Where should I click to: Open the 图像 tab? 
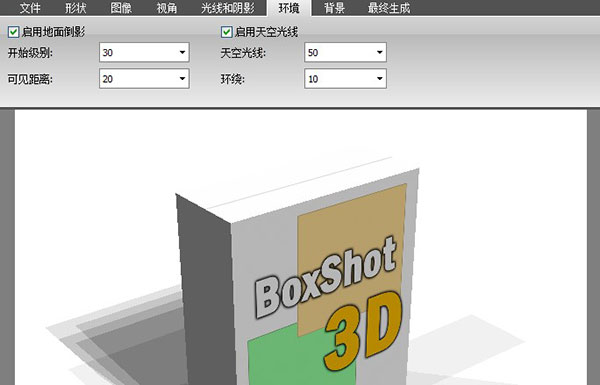(121, 8)
